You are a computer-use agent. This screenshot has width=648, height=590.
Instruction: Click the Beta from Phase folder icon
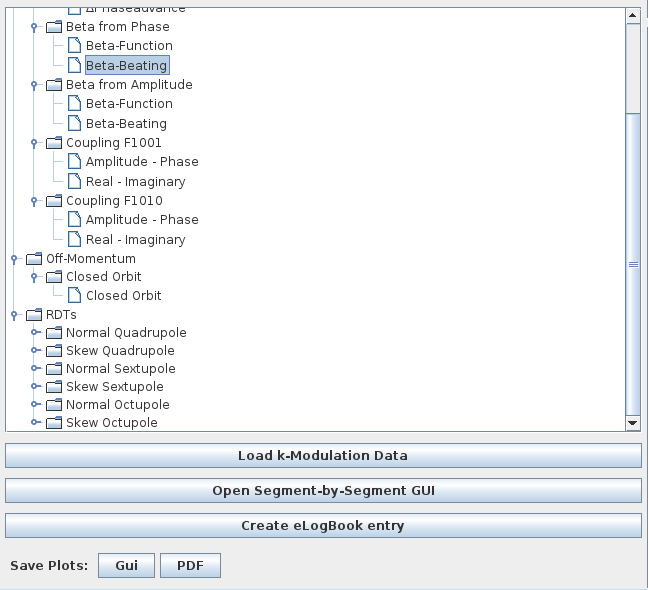(54, 27)
